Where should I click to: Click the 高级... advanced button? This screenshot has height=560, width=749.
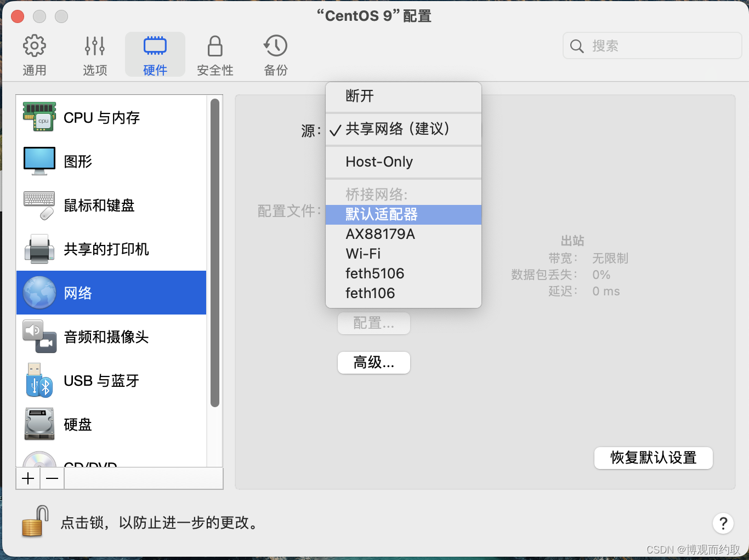(374, 363)
